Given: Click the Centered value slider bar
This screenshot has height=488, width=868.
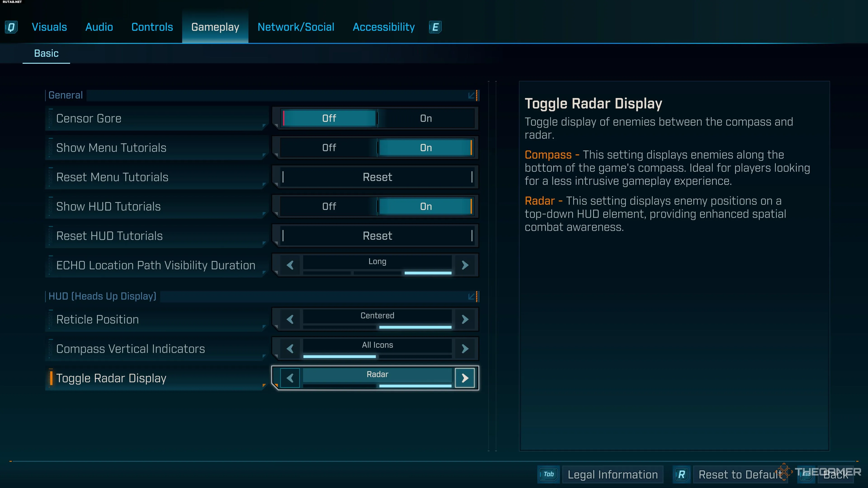Looking at the screenshot, I should point(377,319).
